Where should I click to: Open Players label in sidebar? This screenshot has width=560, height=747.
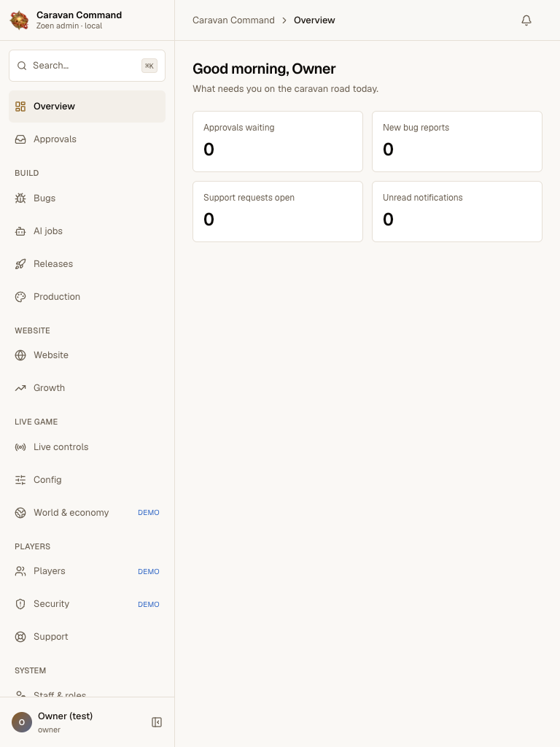pyautogui.click(x=49, y=571)
